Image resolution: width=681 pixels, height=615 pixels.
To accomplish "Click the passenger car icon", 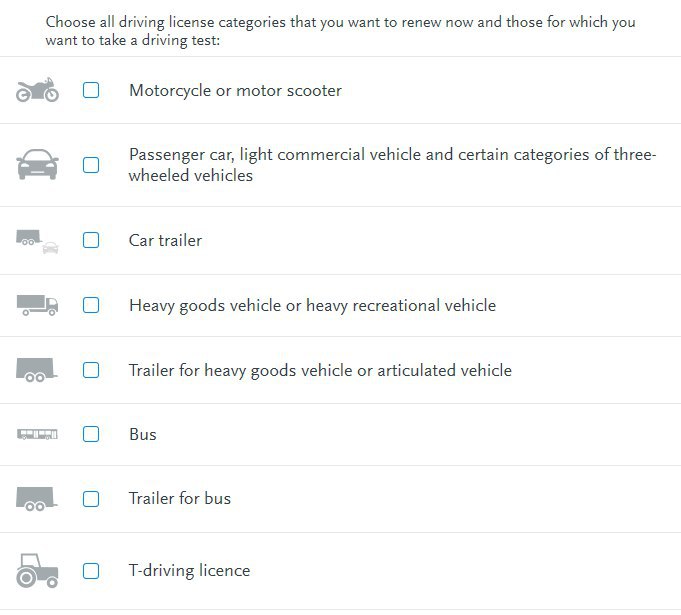I will 37,164.
